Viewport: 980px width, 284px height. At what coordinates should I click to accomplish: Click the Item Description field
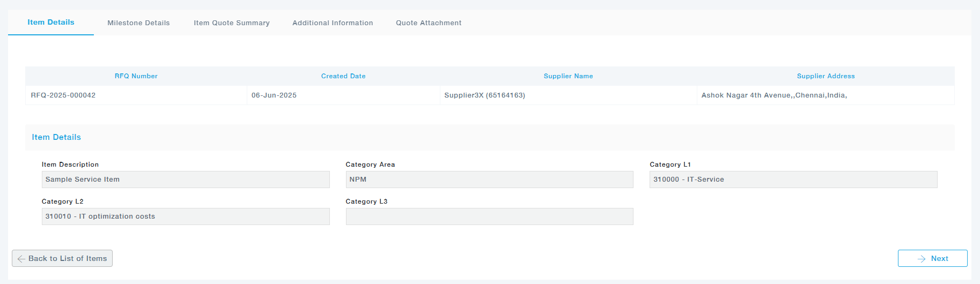pyautogui.click(x=186, y=180)
